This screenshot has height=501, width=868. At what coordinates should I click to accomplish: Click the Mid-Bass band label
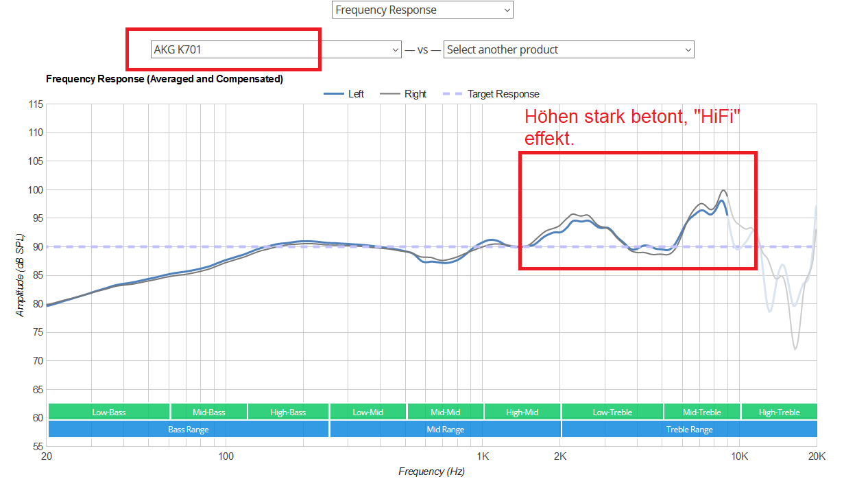tap(208, 412)
